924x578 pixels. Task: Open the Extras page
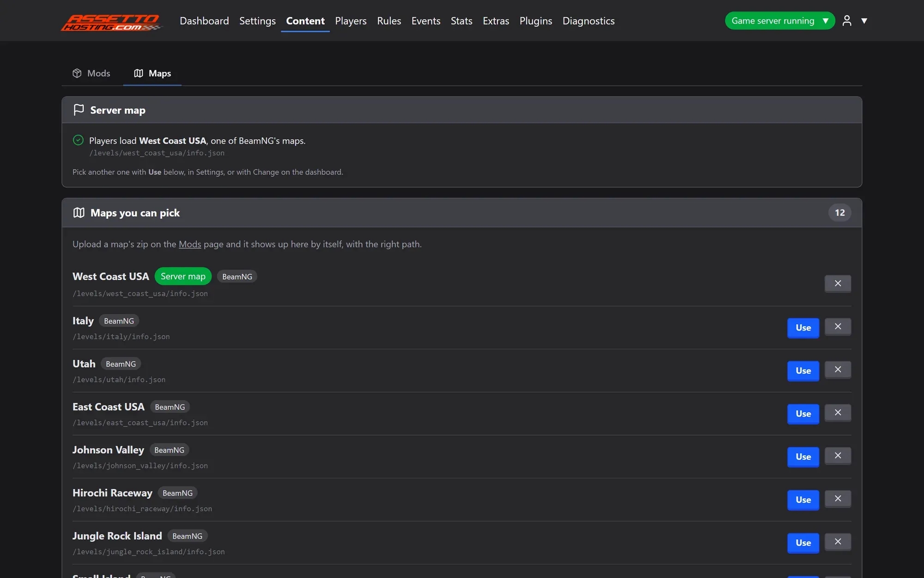coord(496,21)
